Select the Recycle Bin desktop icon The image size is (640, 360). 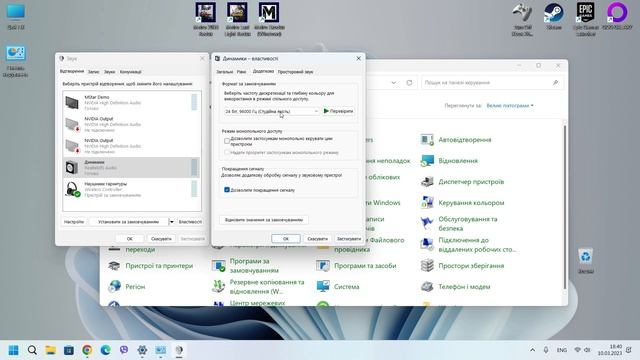[586, 261]
